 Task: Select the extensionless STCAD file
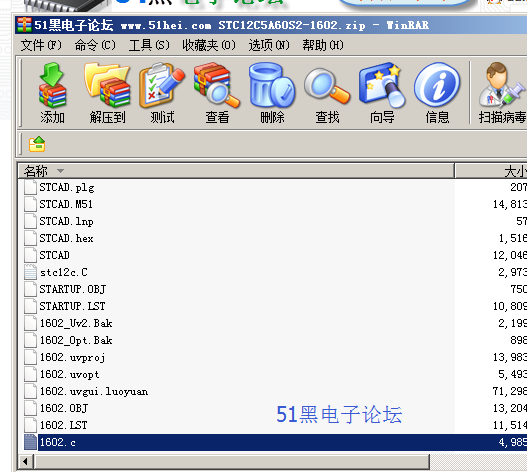(x=54, y=255)
